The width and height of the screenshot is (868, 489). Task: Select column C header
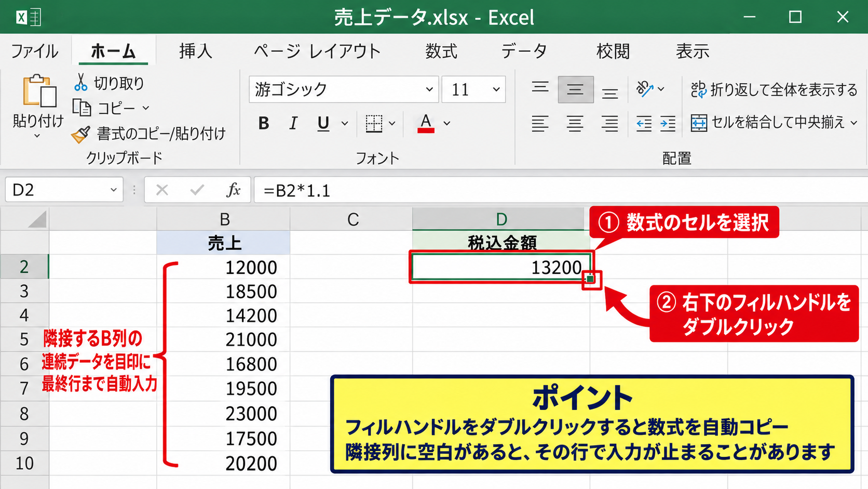point(352,219)
